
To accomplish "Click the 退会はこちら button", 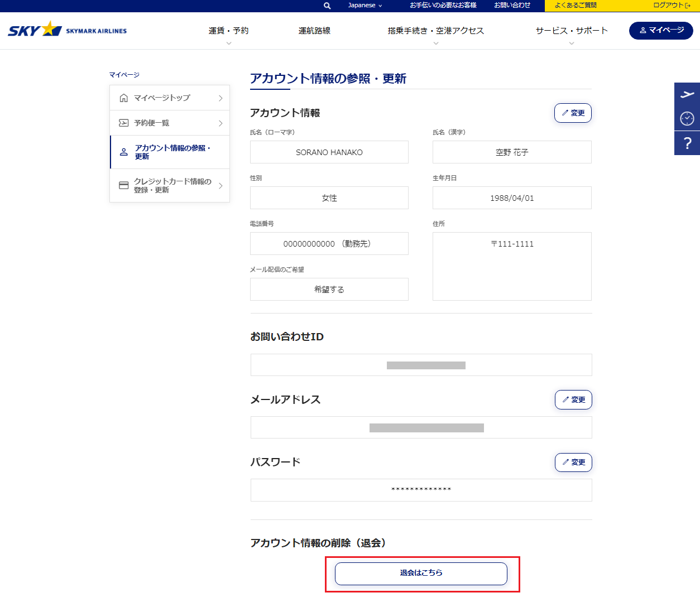I will 421,574.
